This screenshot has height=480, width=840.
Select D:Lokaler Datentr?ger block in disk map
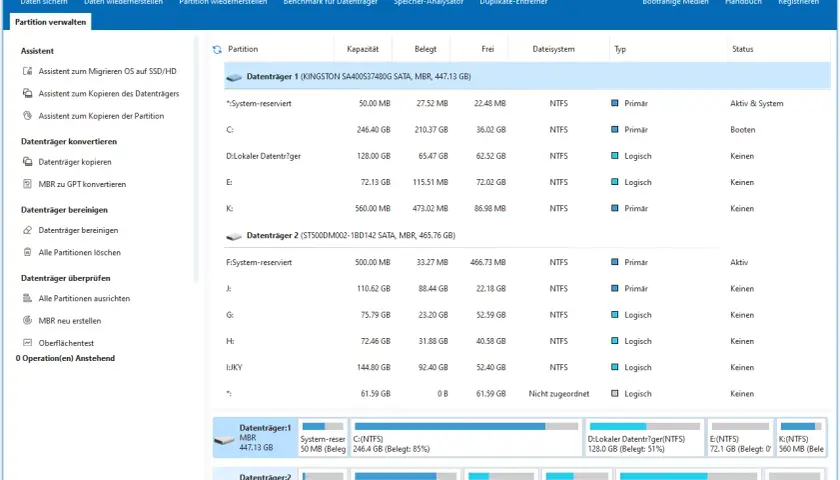pos(644,438)
